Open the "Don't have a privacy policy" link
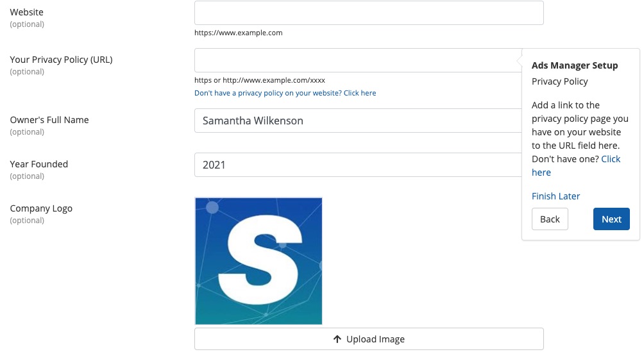Viewport: 644px width, 352px height. point(285,93)
